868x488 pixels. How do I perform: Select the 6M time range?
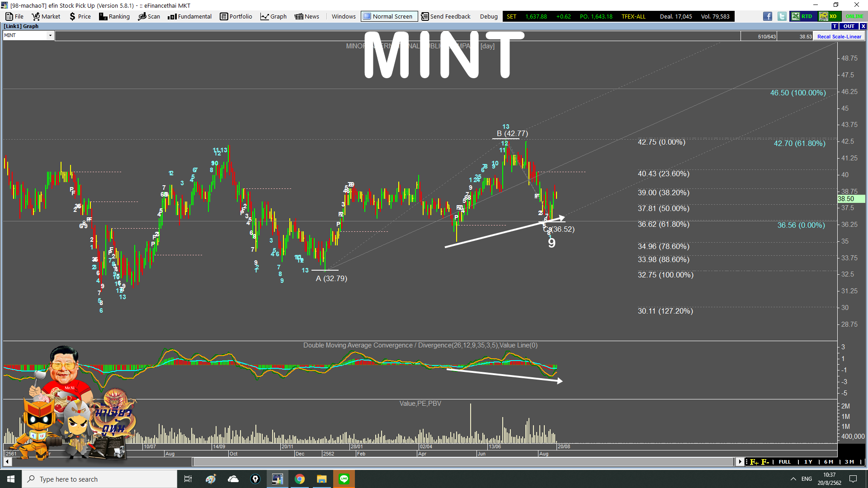click(829, 462)
